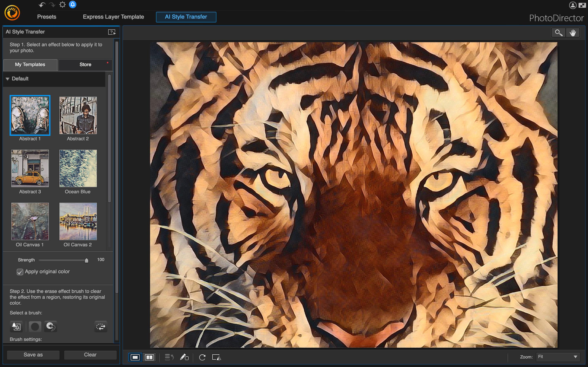This screenshot has height=367, width=588.
Task: Click the Strength slider handle
Action: tap(87, 260)
